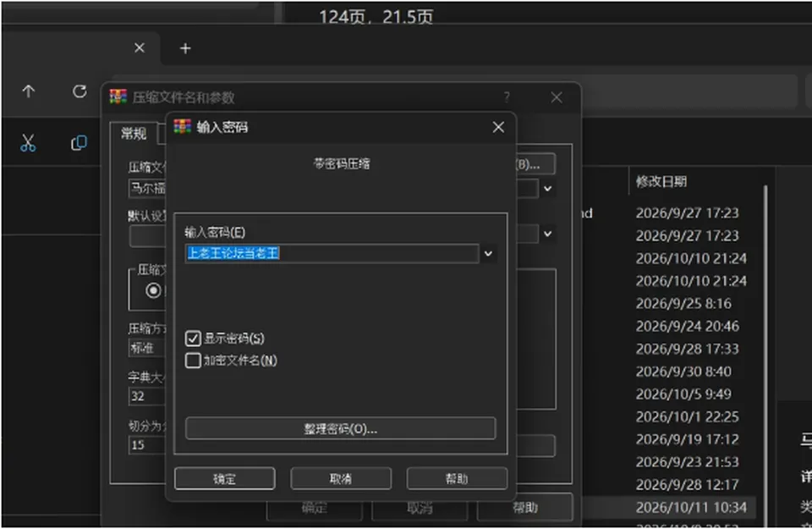Image resolution: width=812 pixels, height=529 pixels.
Task: Click the up arrow in Explorer toolbar
Action: point(29,91)
